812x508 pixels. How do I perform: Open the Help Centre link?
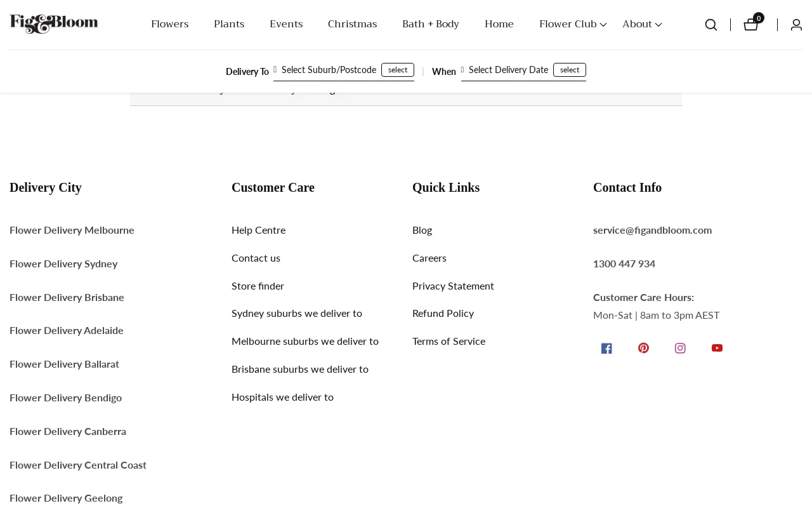pyautogui.click(x=258, y=230)
